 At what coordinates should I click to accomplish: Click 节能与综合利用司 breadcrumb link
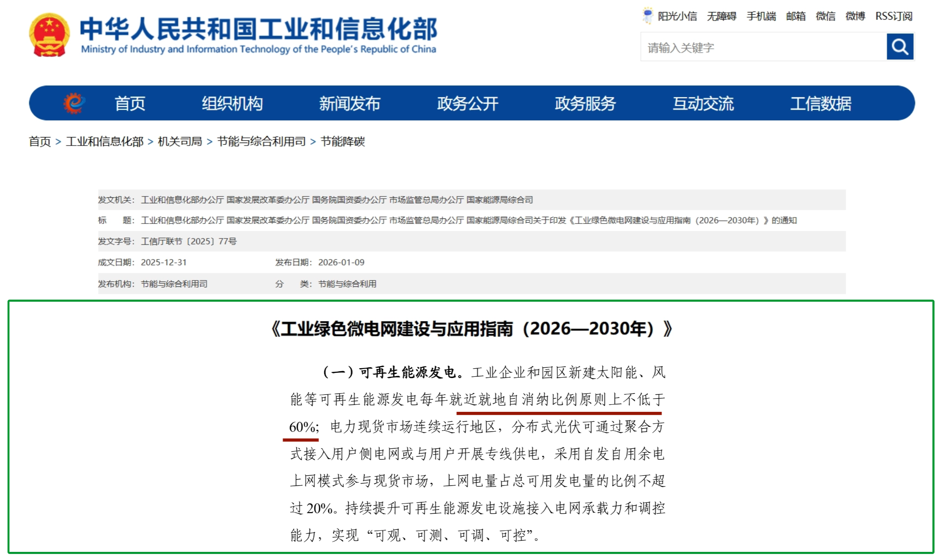pyautogui.click(x=261, y=141)
